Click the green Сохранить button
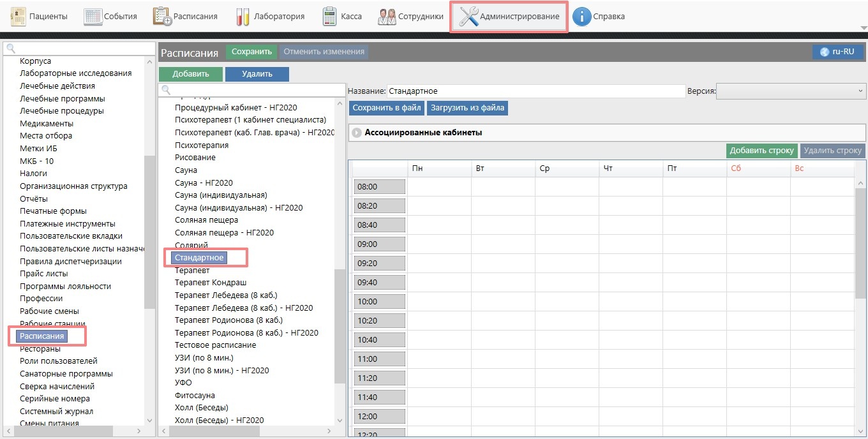Image resolution: width=868 pixels, height=439 pixels. (x=251, y=52)
